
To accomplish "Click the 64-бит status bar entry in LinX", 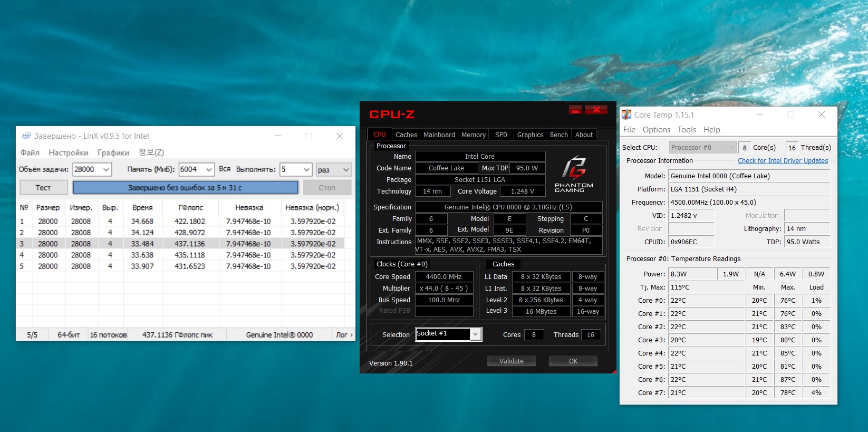I will [69, 335].
